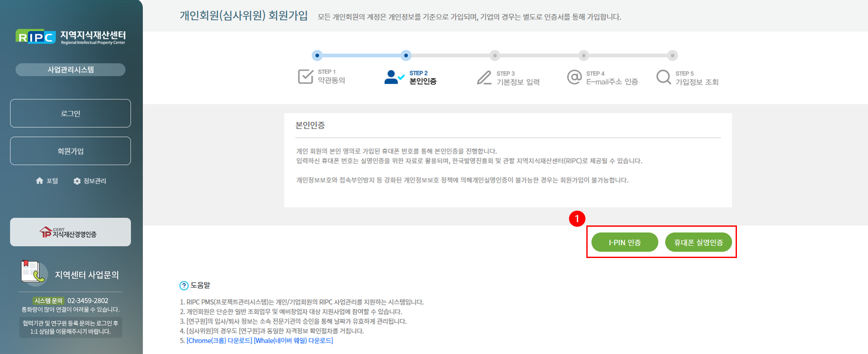The image size is (868, 354).
Task: Click the STEP 4 at-sign email icon
Action: coord(574,77)
